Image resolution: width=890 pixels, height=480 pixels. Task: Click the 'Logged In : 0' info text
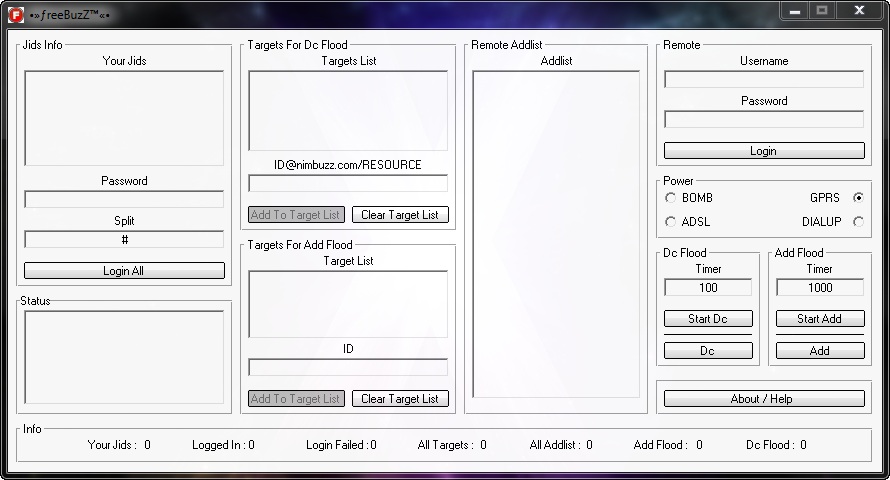223,445
